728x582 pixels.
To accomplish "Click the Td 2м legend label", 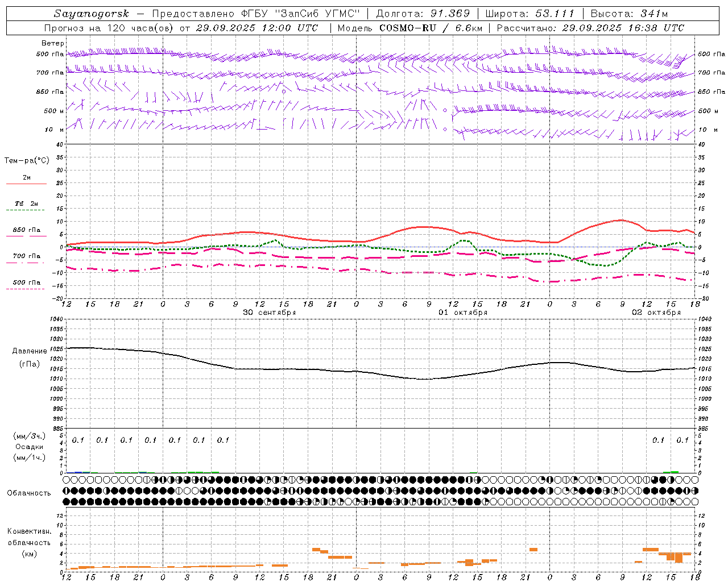I will coord(27,203).
